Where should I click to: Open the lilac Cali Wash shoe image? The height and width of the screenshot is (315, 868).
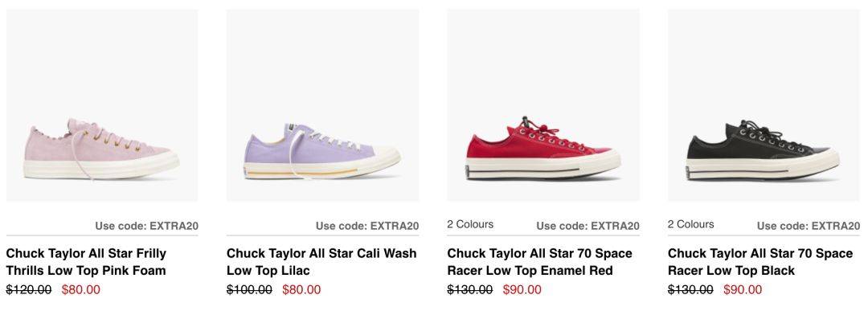tap(323, 105)
